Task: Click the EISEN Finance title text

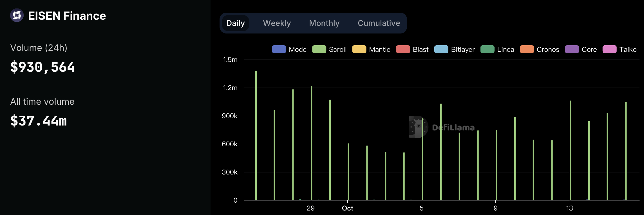Action: coord(67,16)
